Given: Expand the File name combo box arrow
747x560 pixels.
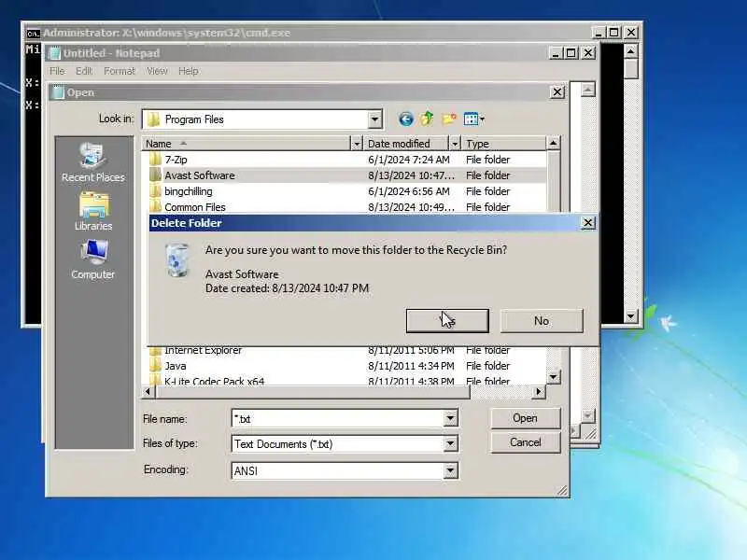Looking at the screenshot, I should coord(450,418).
